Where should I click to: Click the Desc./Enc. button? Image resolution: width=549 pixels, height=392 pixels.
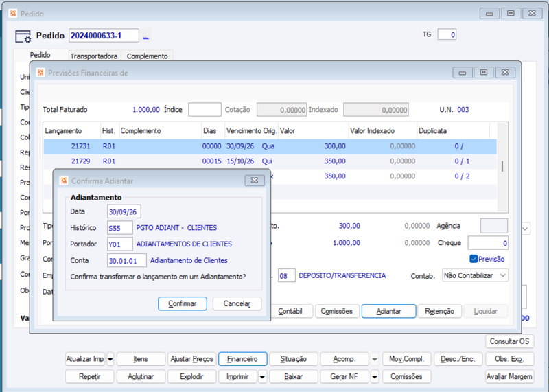coord(458,359)
